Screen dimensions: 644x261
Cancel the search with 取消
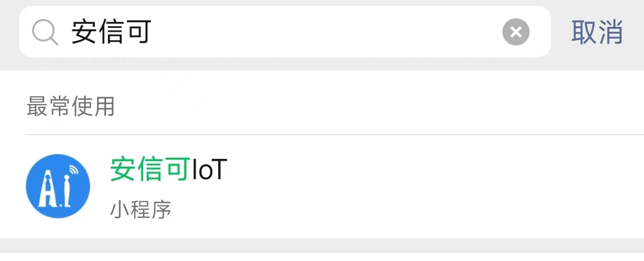(x=597, y=32)
